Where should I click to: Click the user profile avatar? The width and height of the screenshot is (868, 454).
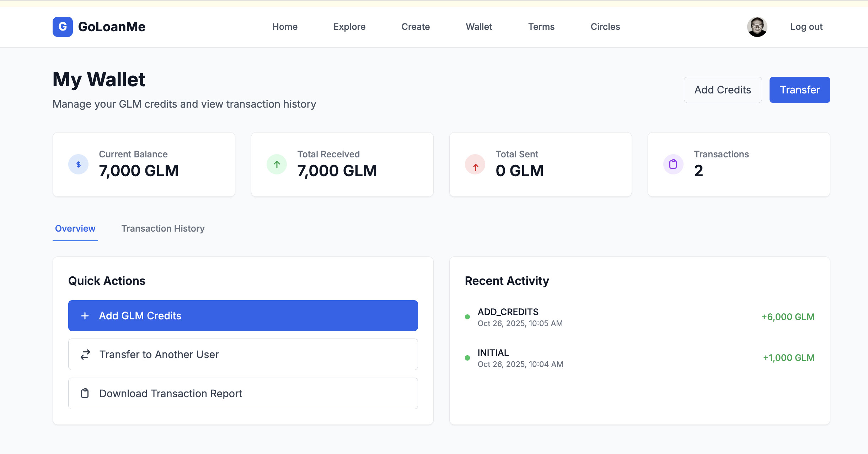tap(757, 27)
